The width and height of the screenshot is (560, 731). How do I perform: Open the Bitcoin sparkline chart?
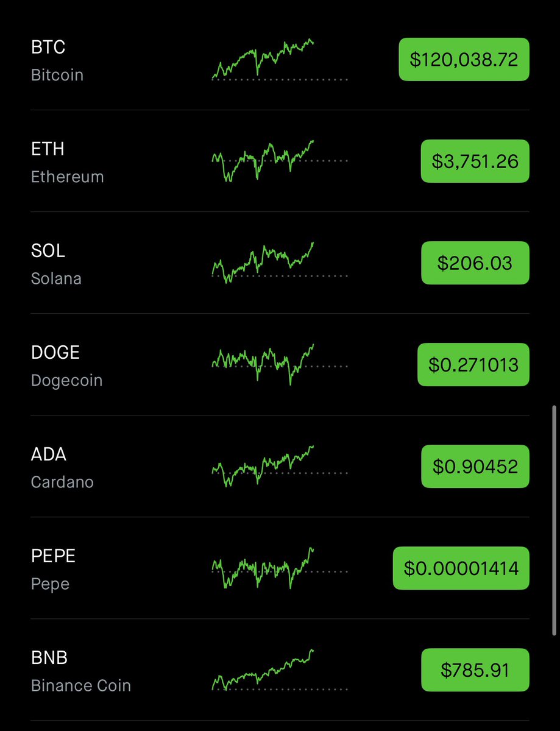pos(280,60)
